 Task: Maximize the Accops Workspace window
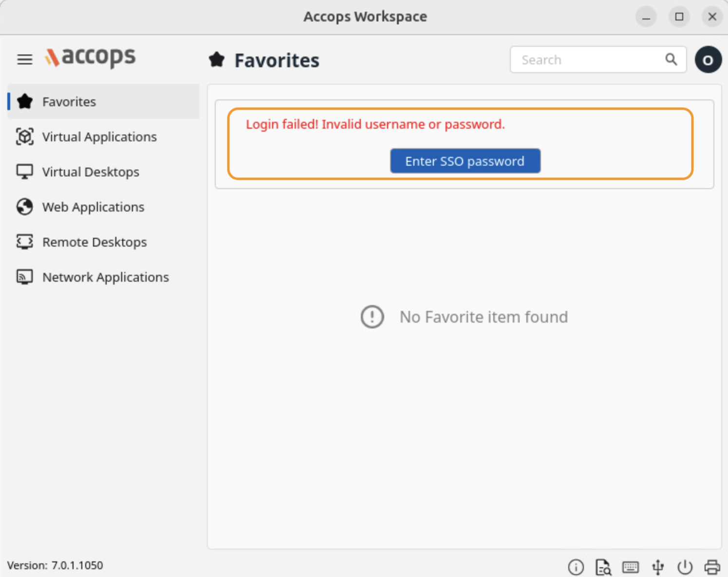coord(679,17)
